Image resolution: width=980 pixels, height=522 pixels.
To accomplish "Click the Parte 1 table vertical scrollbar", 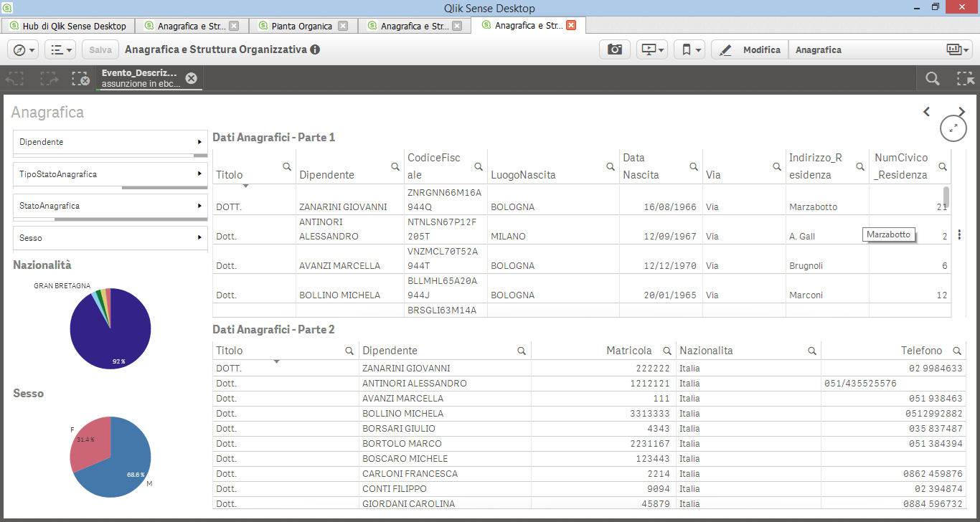I will point(946,196).
